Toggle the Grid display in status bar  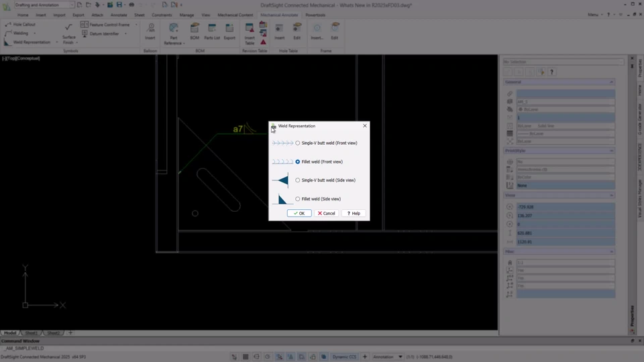(x=246, y=357)
